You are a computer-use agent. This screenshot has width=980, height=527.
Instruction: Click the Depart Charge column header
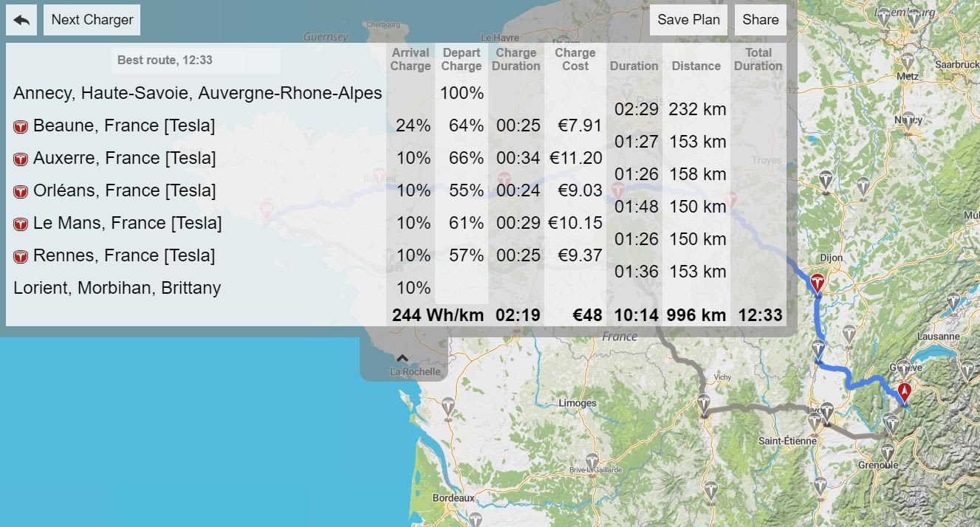[x=462, y=59]
